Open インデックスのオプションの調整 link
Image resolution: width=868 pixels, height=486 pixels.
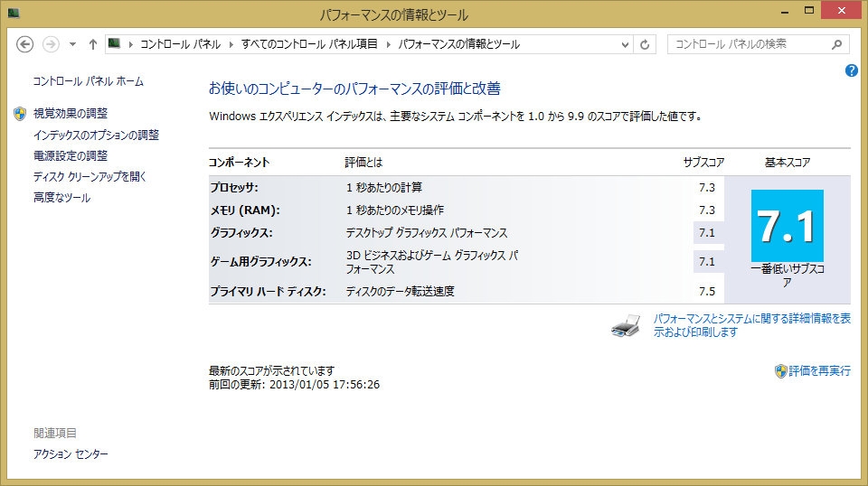(x=96, y=135)
